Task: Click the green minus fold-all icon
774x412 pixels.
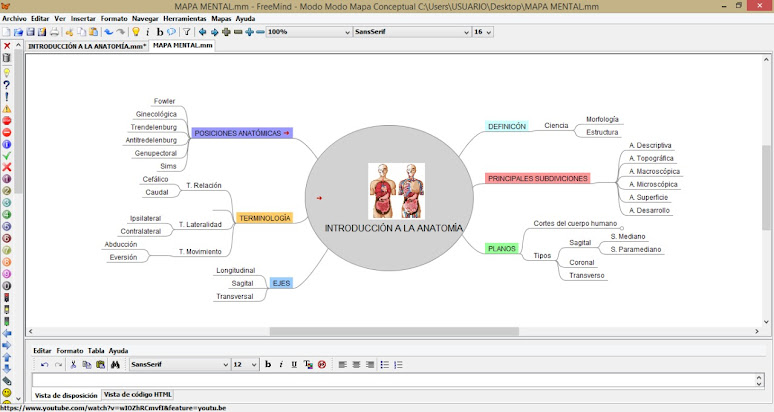Action: tap(238, 32)
